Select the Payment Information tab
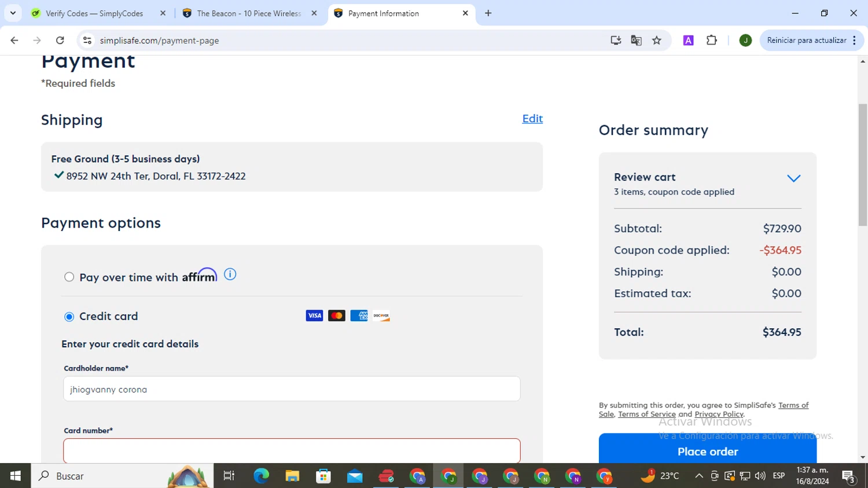This screenshot has width=868, height=488. coord(400,13)
